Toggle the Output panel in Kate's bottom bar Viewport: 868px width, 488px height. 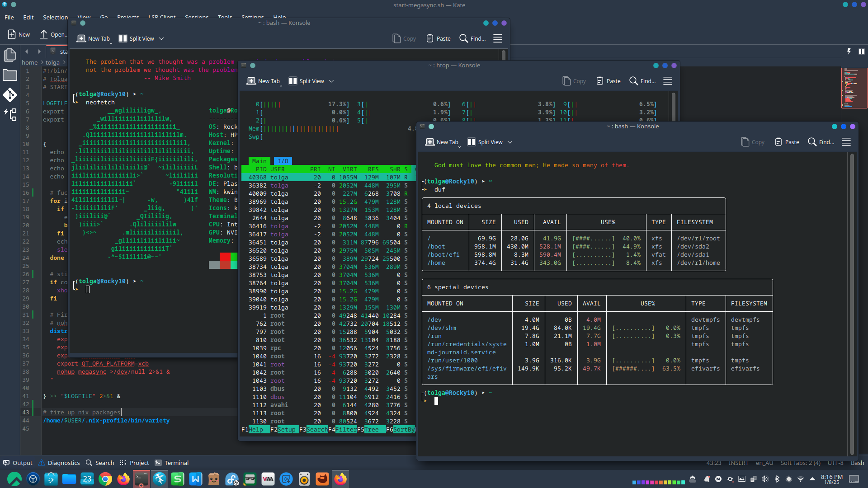click(x=18, y=463)
